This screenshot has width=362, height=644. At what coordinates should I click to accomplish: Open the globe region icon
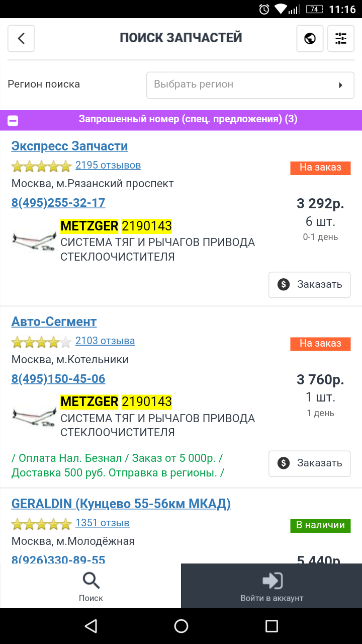(x=310, y=38)
